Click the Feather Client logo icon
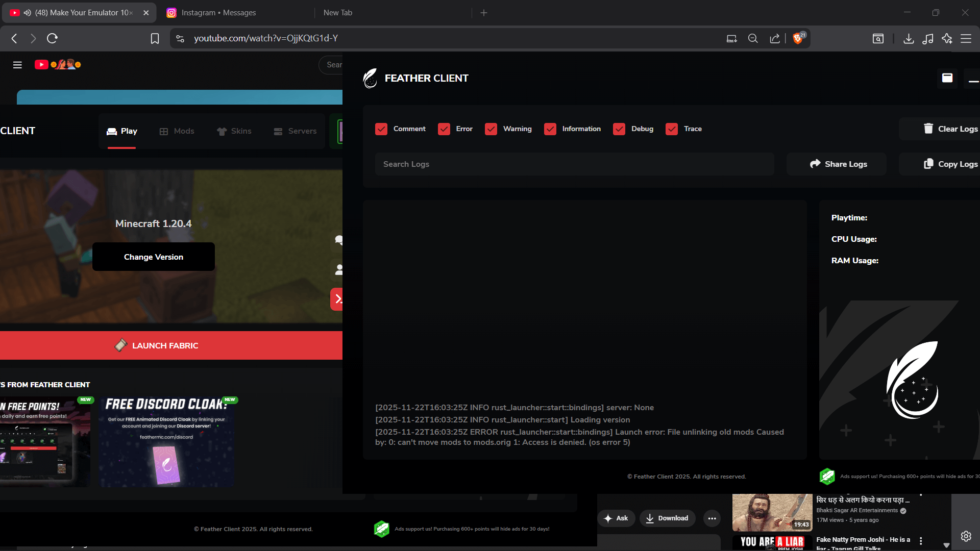Image resolution: width=980 pixels, height=551 pixels. [x=370, y=78]
